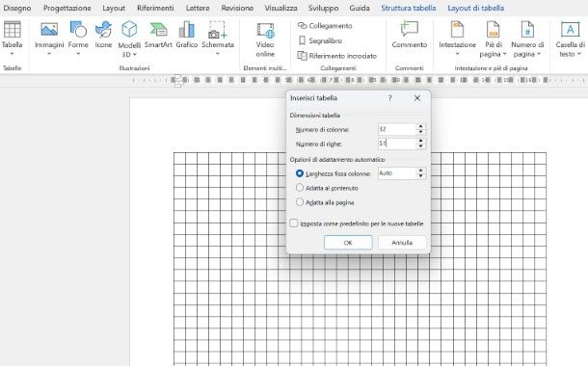The image size is (588, 366).
Task: Add a hyperlink with Collegamento
Action: click(325, 25)
